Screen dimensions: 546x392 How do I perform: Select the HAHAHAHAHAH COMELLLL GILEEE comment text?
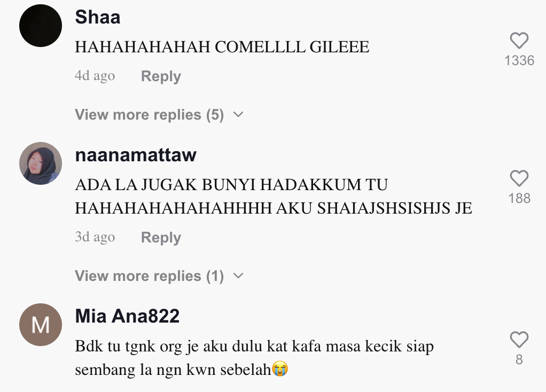point(222,47)
